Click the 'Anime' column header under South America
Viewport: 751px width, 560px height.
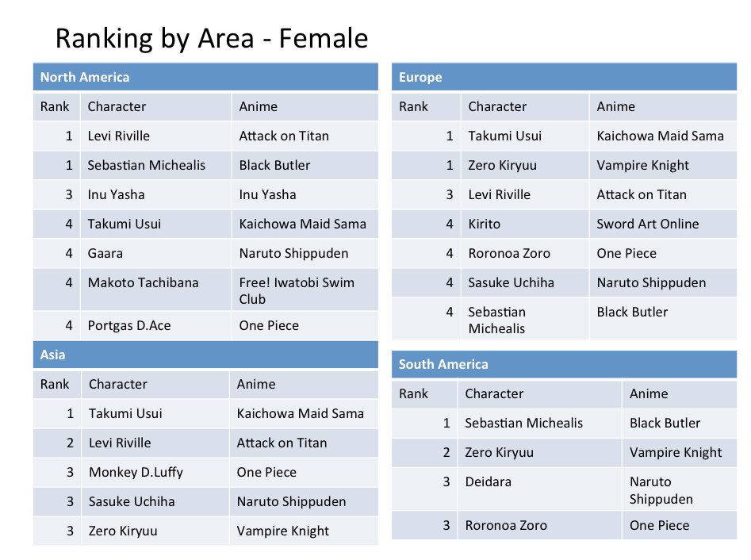coord(649,393)
